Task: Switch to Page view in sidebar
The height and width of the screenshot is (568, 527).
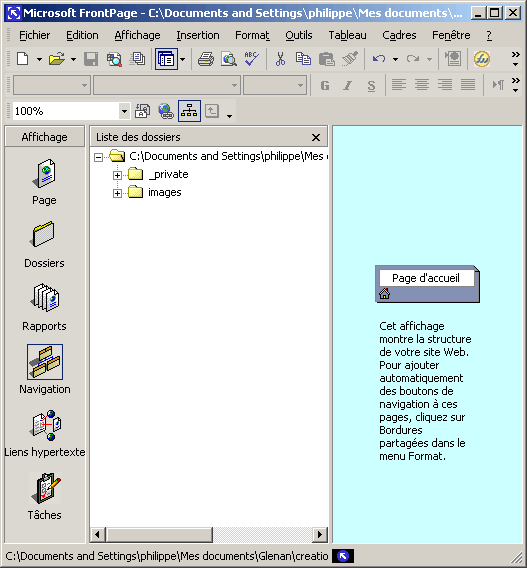Action: 44,182
